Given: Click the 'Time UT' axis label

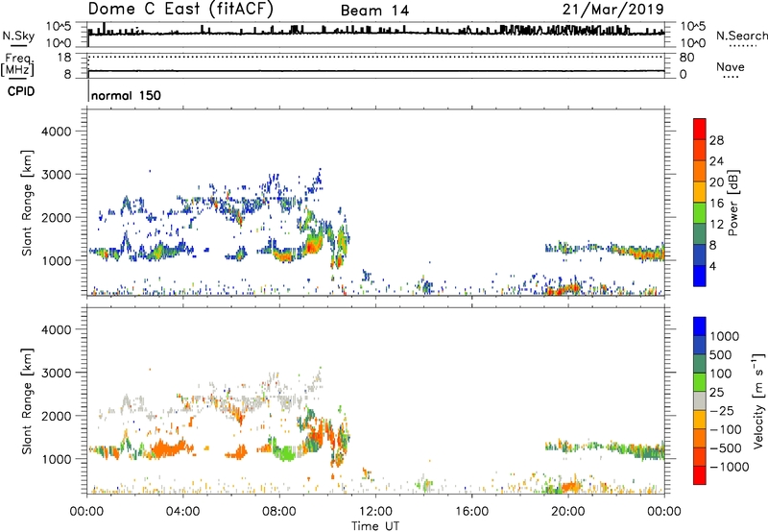Looking at the screenshot, I should 375,526.
